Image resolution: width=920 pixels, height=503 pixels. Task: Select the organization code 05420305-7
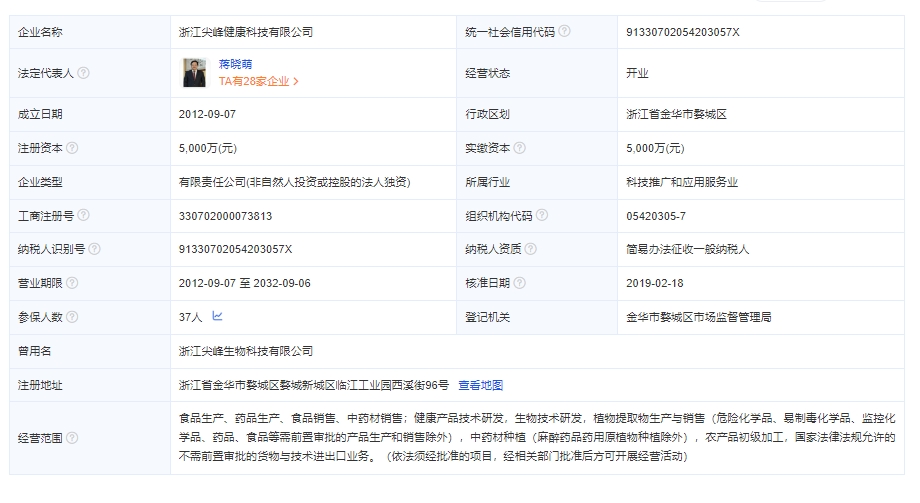click(655, 216)
